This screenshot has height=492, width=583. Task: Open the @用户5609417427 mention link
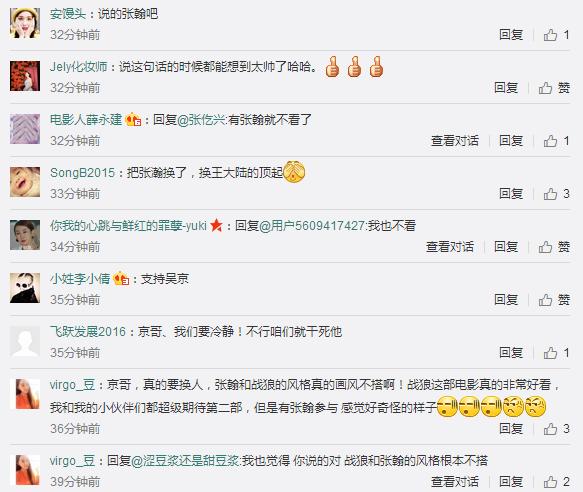pyautogui.click(x=312, y=225)
